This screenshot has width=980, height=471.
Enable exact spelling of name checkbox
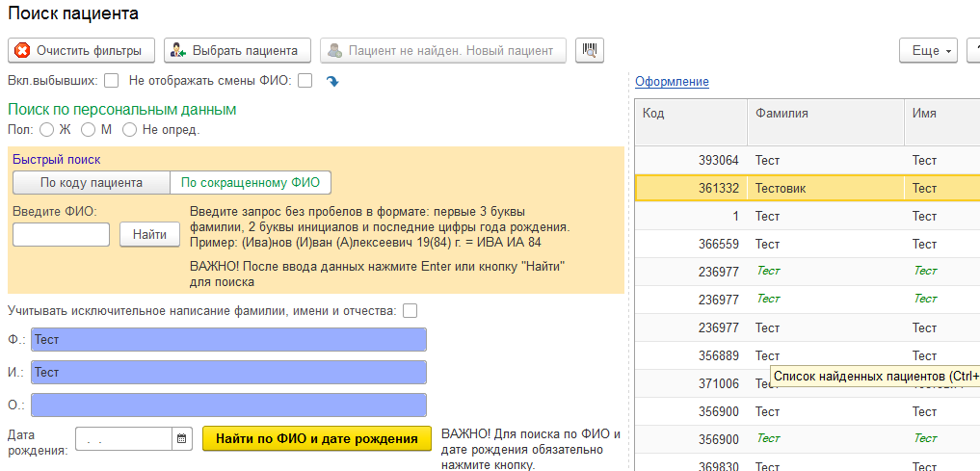[x=411, y=310]
